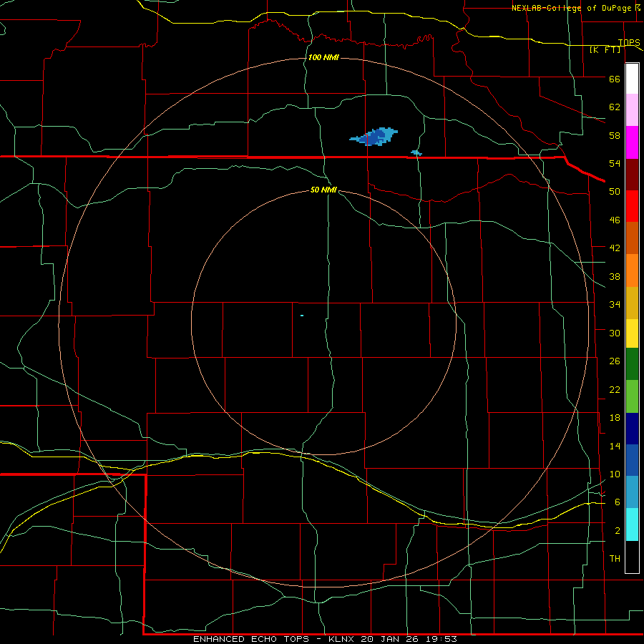Click the [K FT] units label
The image size is (644, 644).
pos(605,49)
